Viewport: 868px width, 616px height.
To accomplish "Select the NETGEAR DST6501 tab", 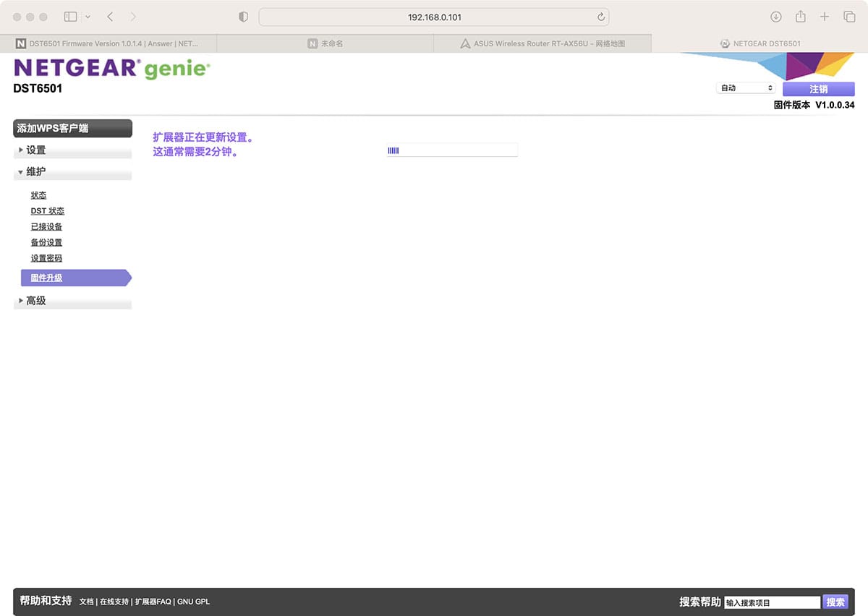I will click(759, 43).
